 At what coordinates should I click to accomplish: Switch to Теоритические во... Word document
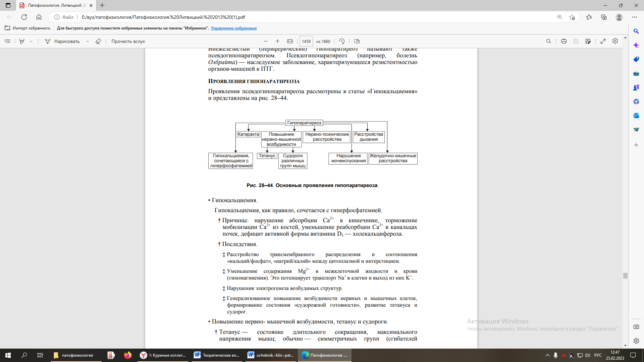tap(217, 355)
